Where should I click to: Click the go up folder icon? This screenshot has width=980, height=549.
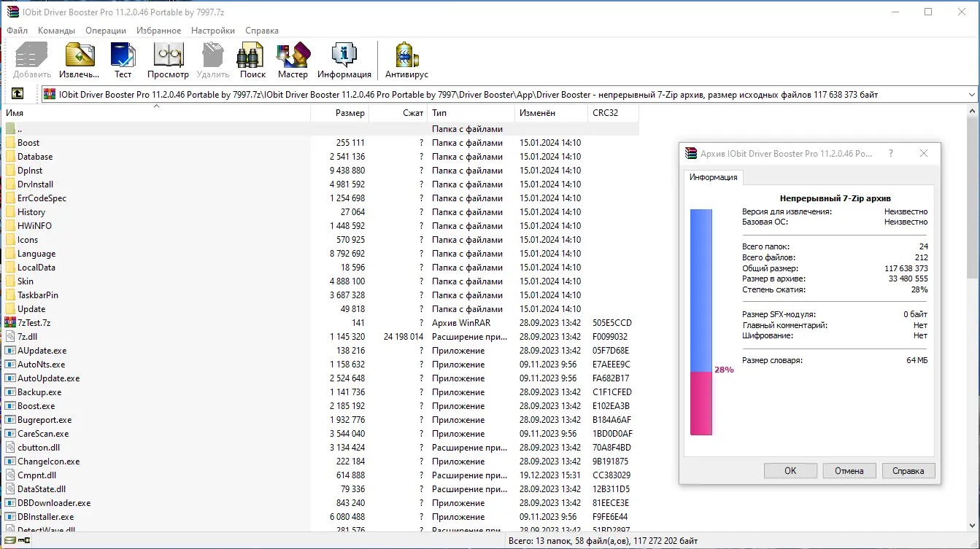tap(18, 93)
